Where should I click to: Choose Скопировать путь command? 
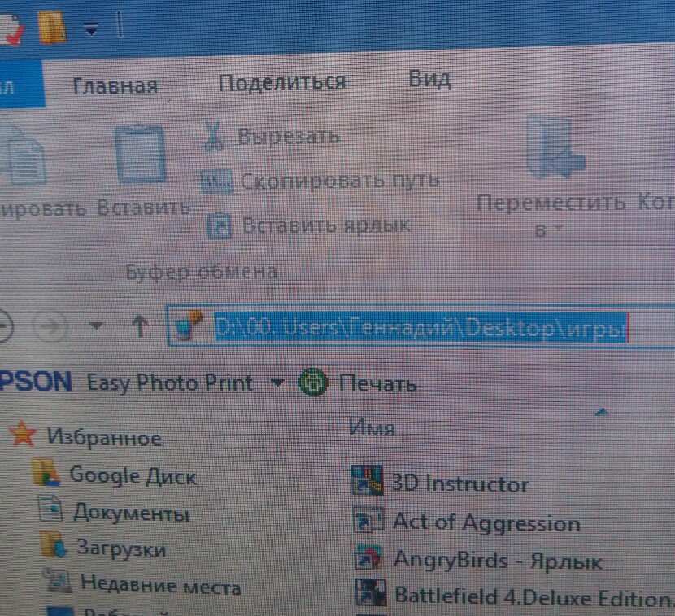pyautogui.click(x=340, y=181)
